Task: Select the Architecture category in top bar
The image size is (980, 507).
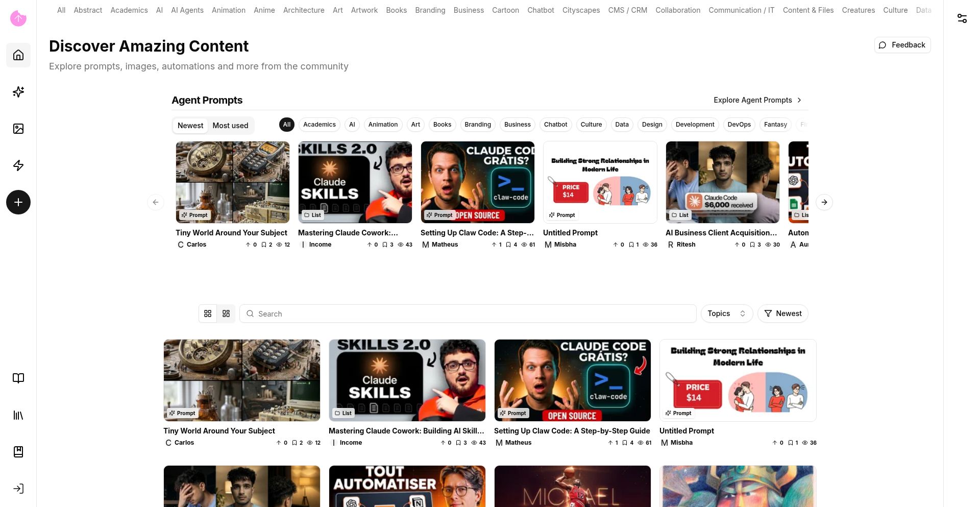Action: (x=304, y=10)
